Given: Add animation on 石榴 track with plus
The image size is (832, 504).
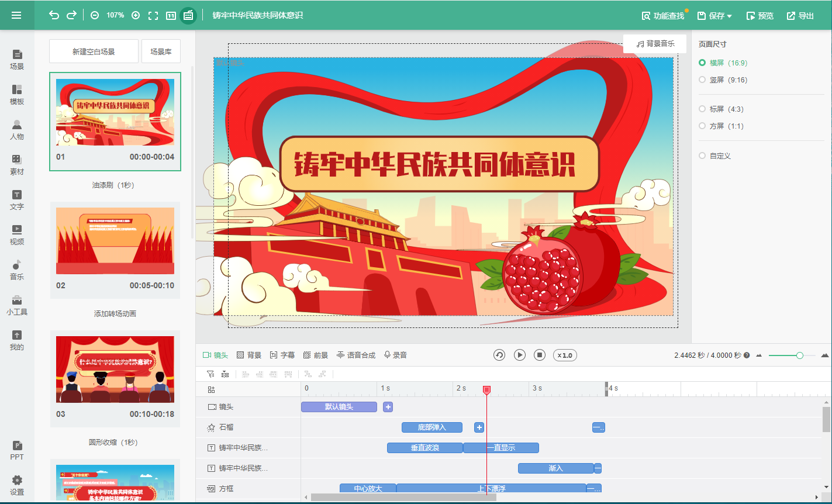Looking at the screenshot, I should (x=479, y=427).
